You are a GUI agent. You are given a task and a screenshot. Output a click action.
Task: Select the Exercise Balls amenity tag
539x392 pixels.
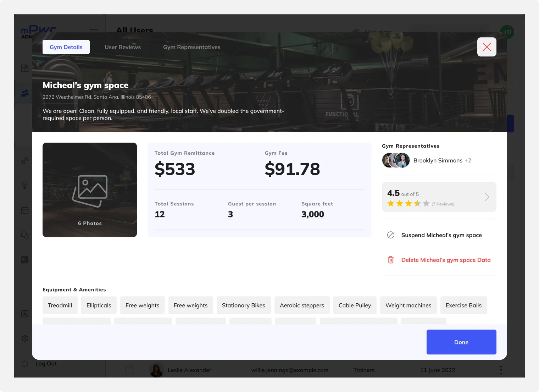tap(464, 305)
